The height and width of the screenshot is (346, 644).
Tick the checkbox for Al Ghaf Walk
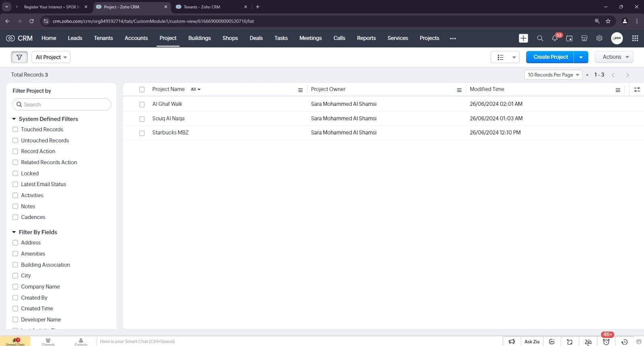tap(142, 104)
